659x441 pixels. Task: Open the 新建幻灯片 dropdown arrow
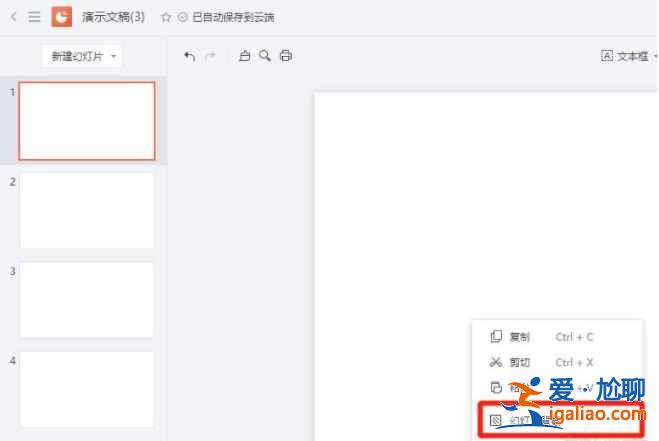pyautogui.click(x=115, y=57)
